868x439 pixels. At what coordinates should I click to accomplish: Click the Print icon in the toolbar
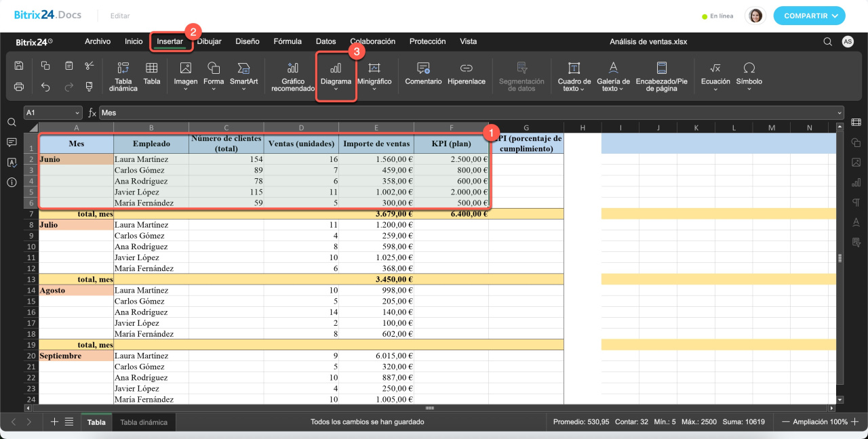pos(19,87)
